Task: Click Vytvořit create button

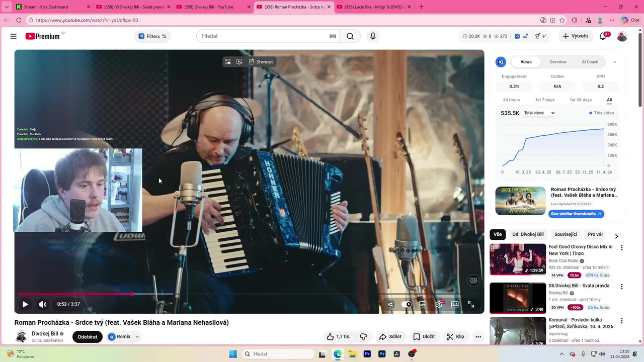Action: (575, 36)
